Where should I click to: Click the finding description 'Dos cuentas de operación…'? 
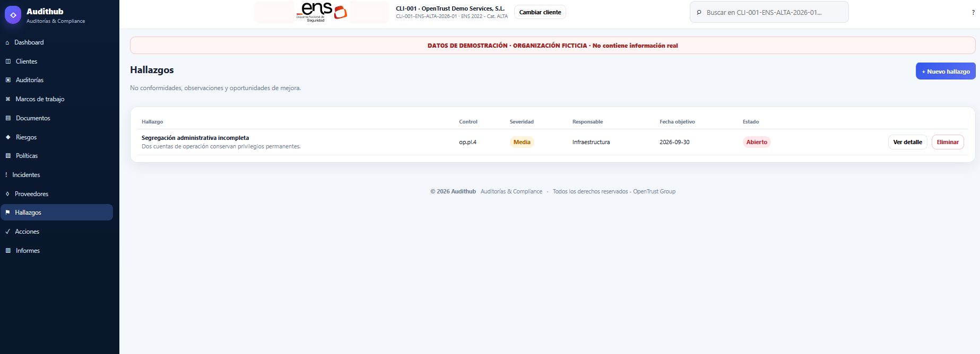(221, 146)
